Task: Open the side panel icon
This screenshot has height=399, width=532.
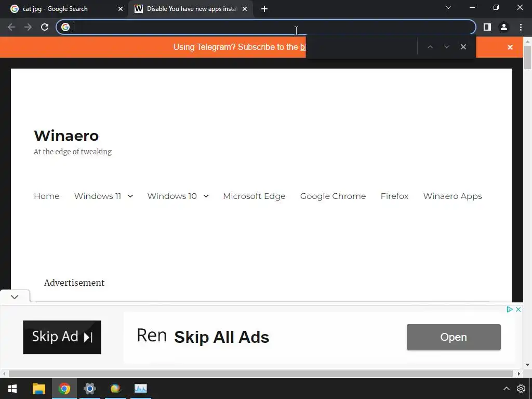Action: [487, 27]
